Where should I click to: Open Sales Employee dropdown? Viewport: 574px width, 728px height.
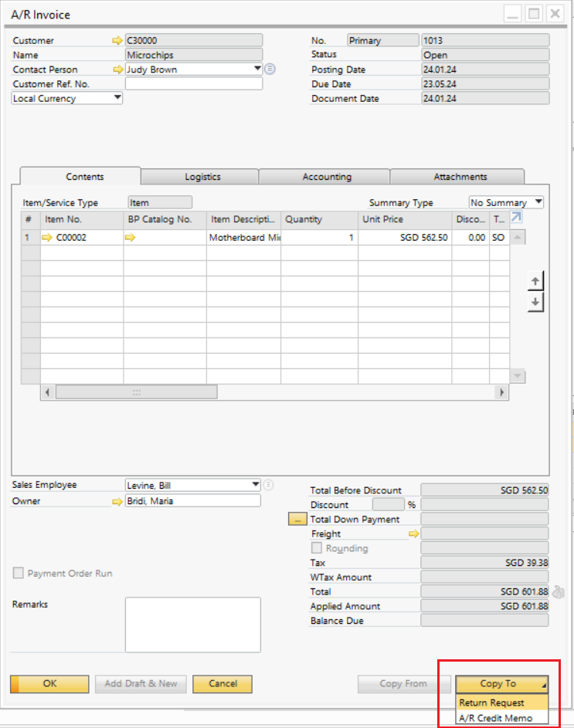[255, 485]
